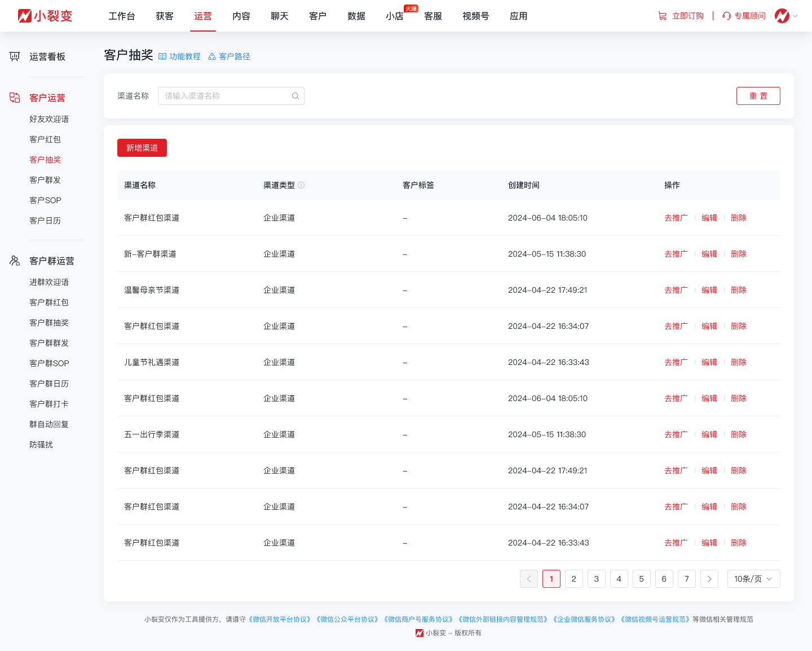Click 去推广 for 五一出行季渠道 row
Viewport: 812px width, 651px height.
coord(676,434)
